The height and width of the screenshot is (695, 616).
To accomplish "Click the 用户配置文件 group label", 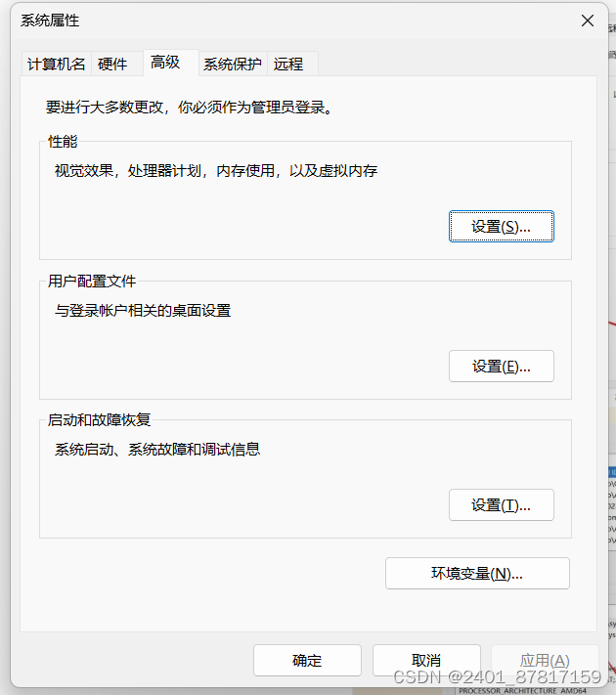I will 92,281.
